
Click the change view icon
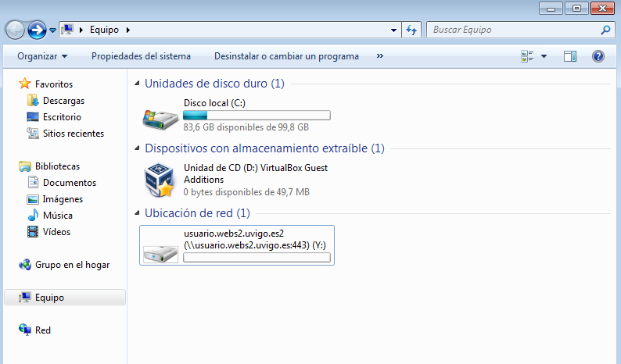tap(527, 56)
